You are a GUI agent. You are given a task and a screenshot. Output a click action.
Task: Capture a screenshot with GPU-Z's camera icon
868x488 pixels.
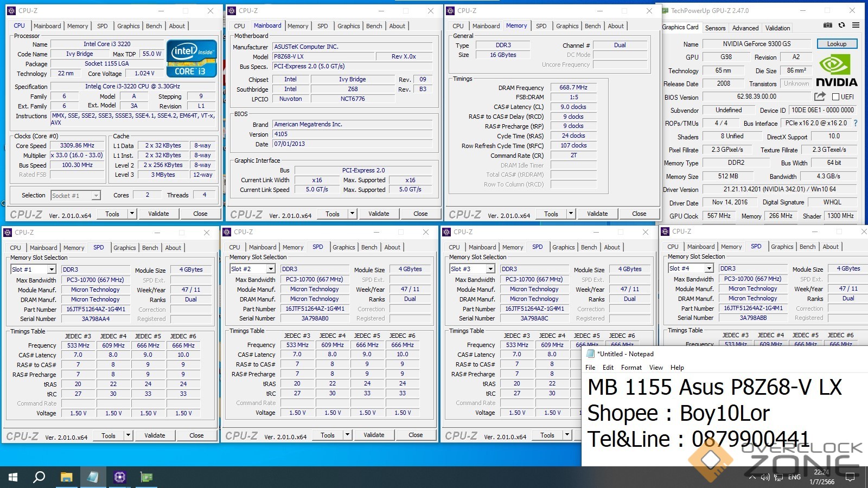[828, 25]
